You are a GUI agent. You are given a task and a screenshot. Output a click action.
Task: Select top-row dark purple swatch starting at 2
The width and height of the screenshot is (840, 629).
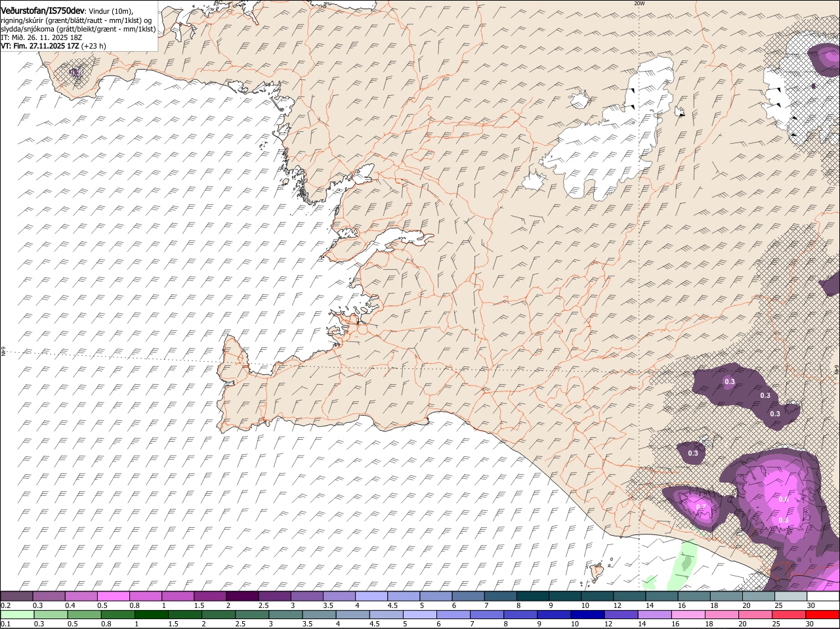242,596
